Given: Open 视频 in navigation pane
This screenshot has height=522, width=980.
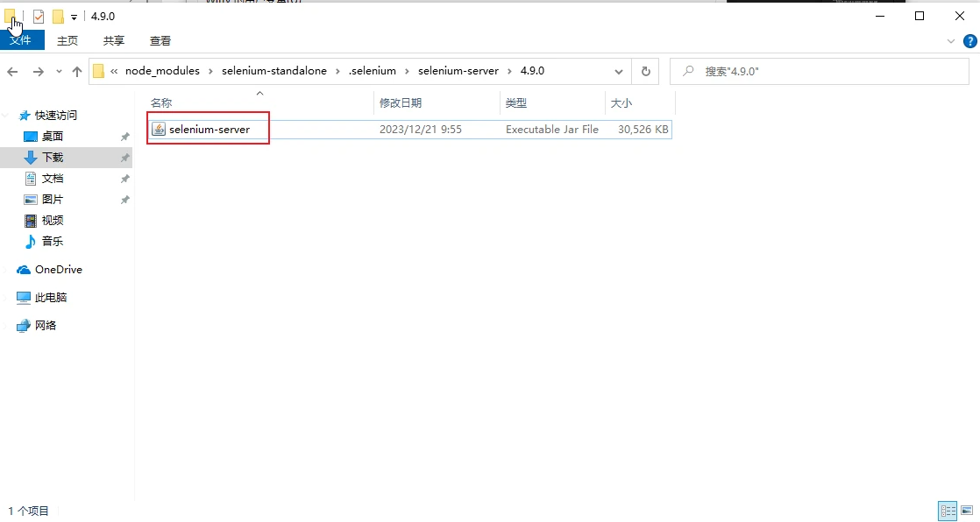Looking at the screenshot, I should tap(53, 221).
